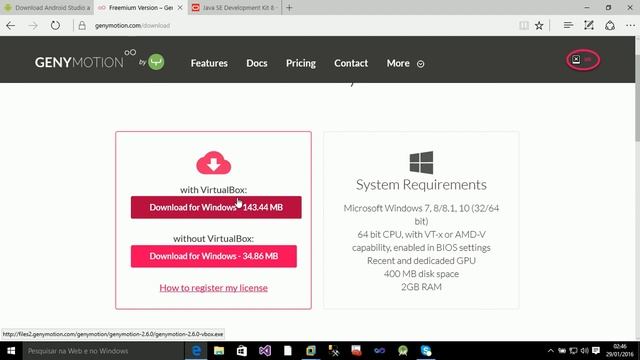Open the Genymotion infinity taskbar icon
Image resolution: width=640 pixels, height=360 pixels.
380,351
